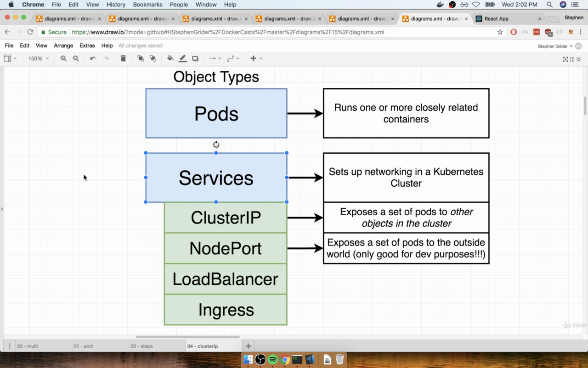Open the insert plus dropdown
This screenshot has height=368, width=588.
256,58
